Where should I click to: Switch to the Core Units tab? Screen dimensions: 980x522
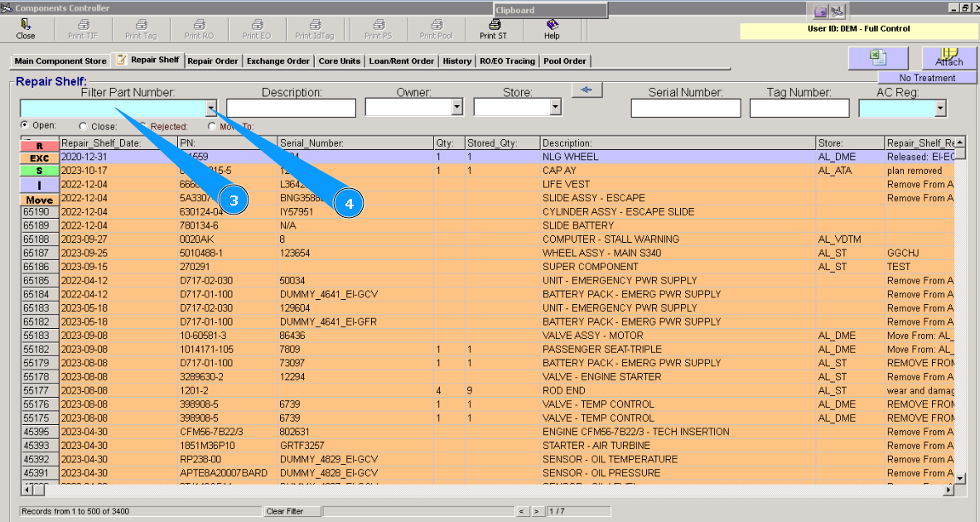(x=340, y=61)
